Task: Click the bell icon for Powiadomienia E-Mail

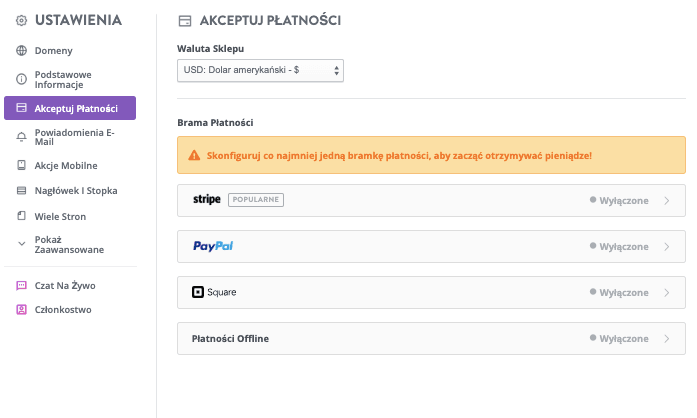Action: pyautogui.click(x=21, y=136)
